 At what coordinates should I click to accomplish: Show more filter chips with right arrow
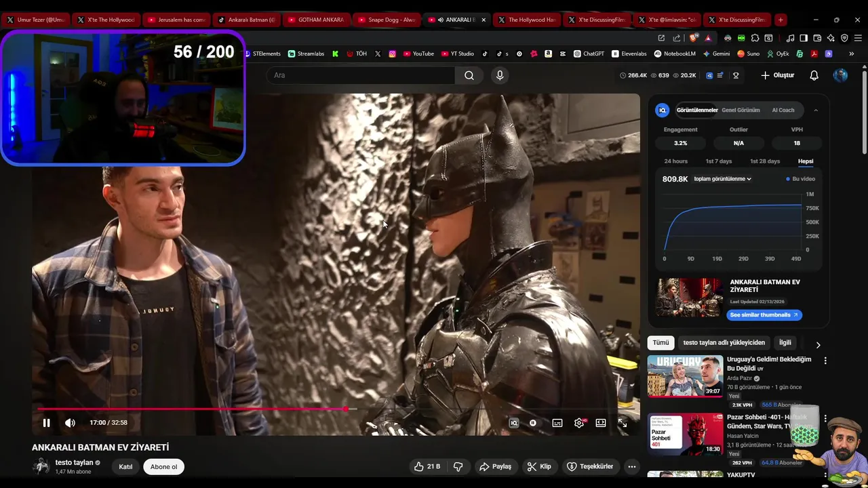coord(818,344)
